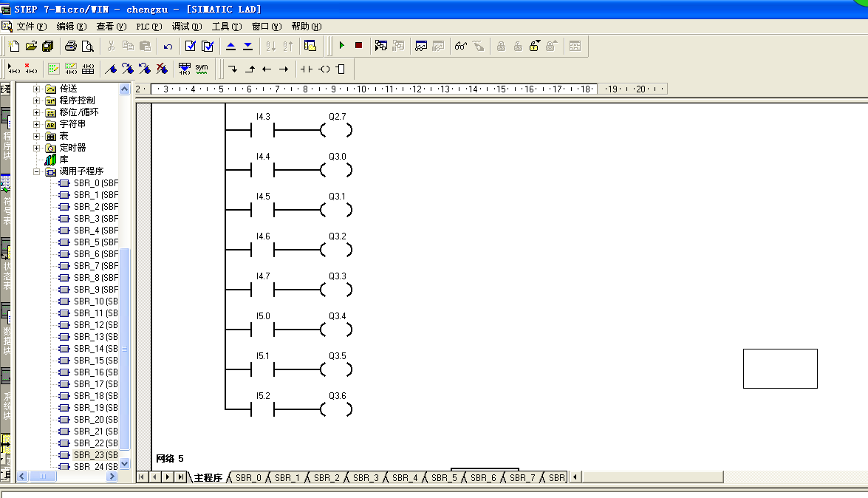This screenshot has width=868, height=498.
Task: Insert a contact instruction
Action: click(x=306, y=69)
